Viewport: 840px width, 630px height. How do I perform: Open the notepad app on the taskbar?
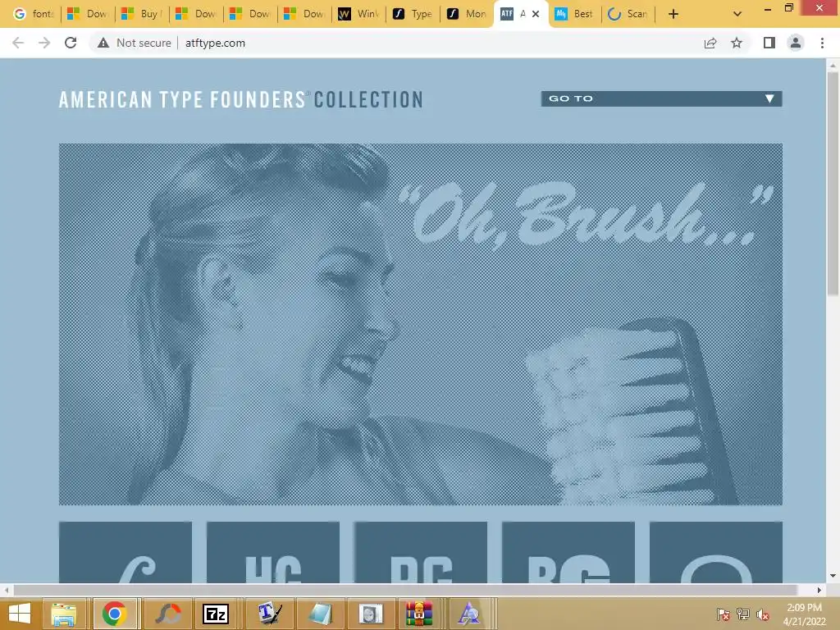coord(321,614)
